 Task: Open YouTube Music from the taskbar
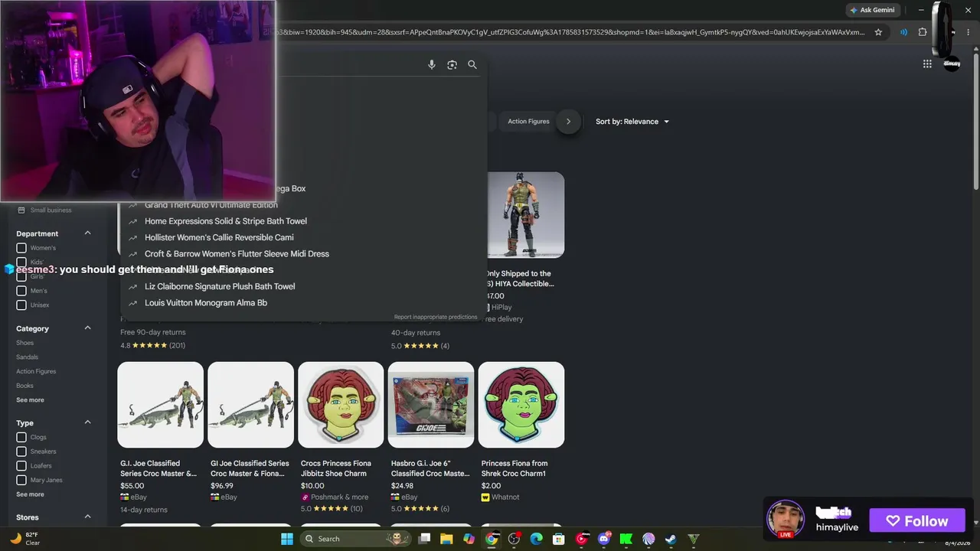582,539
